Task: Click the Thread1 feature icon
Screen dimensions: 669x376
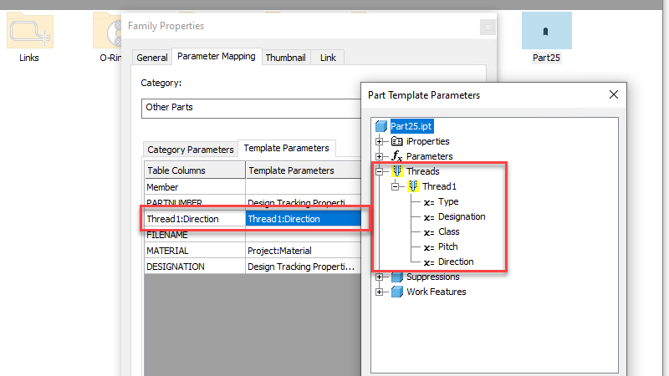Action: 413,186
